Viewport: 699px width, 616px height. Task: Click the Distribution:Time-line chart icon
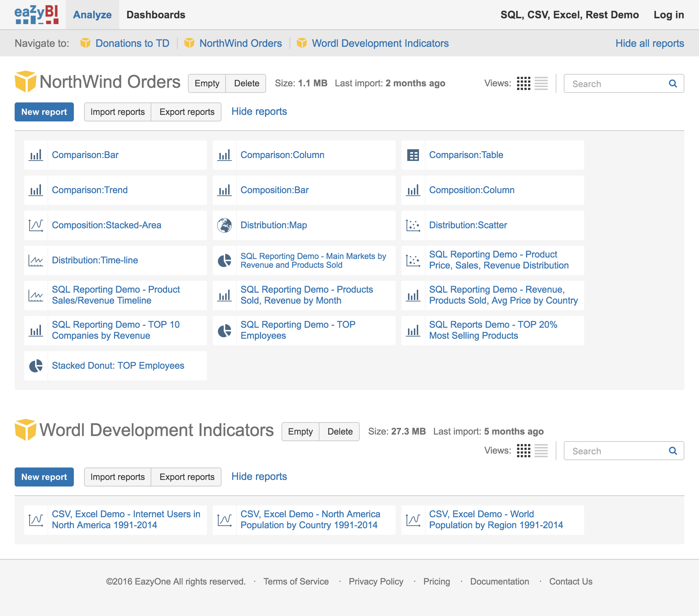(35, 260)
